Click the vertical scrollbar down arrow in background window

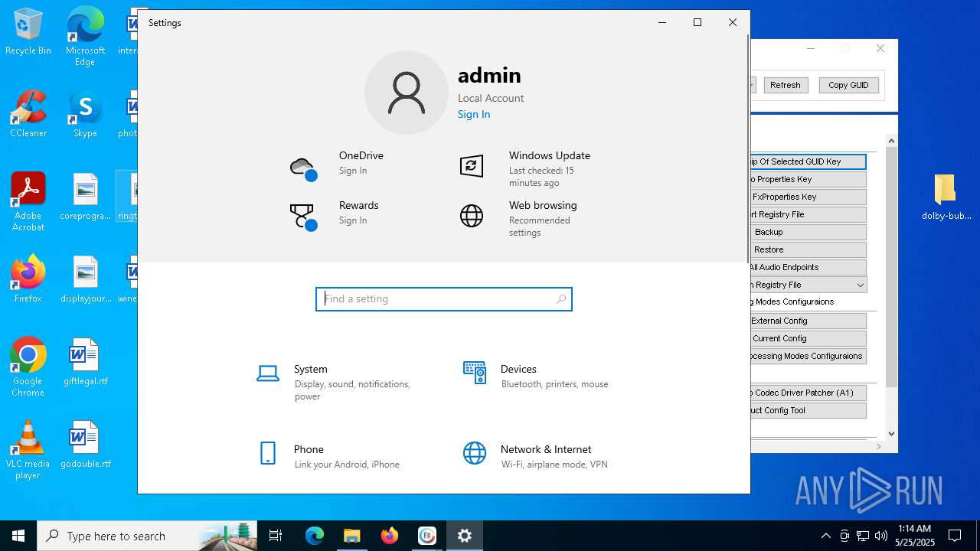click(891, 434)
